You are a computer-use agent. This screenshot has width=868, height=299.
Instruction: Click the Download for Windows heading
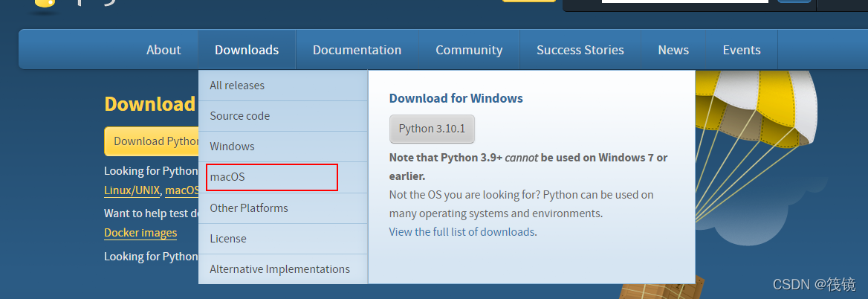pyautogui.click(x=456, y=99)
